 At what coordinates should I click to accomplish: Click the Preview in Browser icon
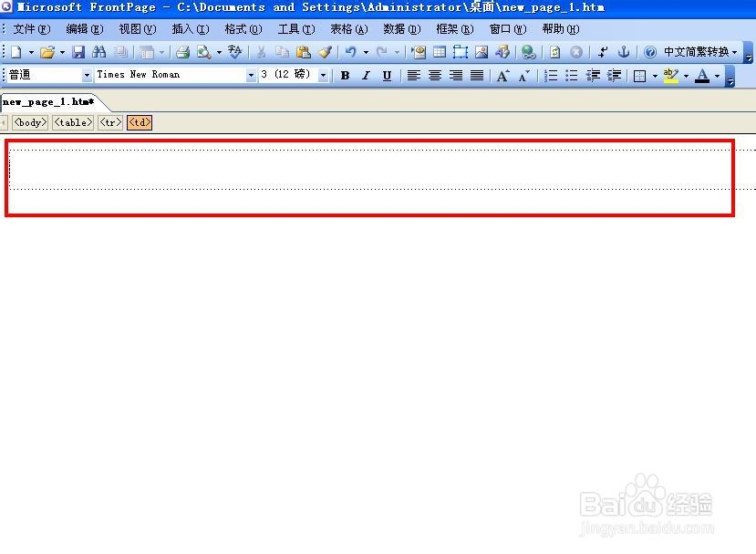pos(204,52)
